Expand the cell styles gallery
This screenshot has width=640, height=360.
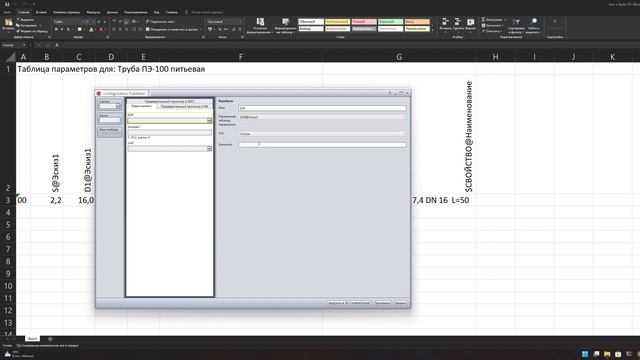(433, 30)
